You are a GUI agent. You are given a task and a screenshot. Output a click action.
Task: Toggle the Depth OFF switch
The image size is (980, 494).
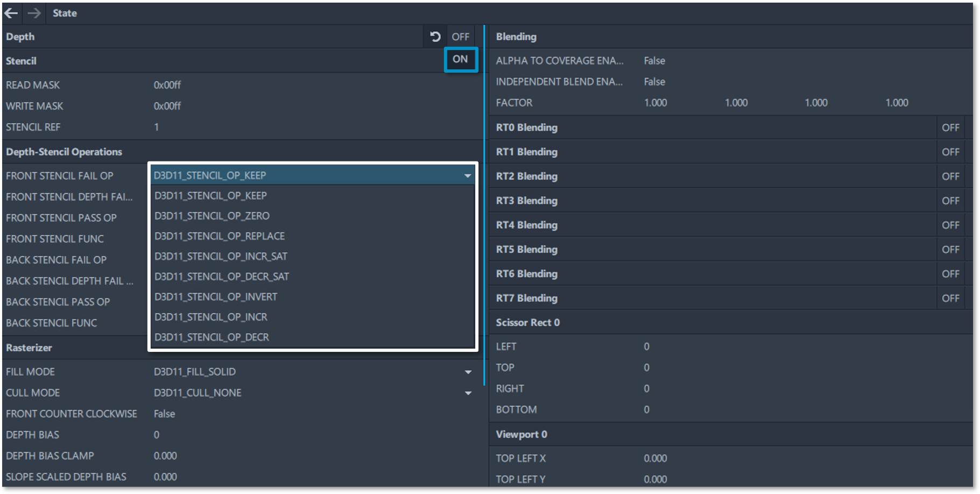pyautogui.click(x=460, y=37)
